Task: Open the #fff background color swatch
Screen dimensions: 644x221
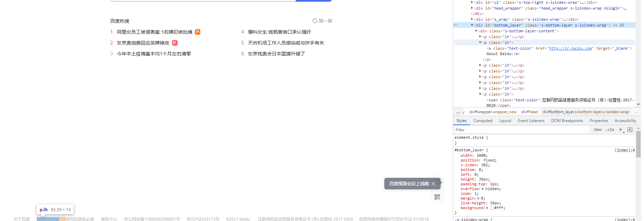Action: pos(492,208)
